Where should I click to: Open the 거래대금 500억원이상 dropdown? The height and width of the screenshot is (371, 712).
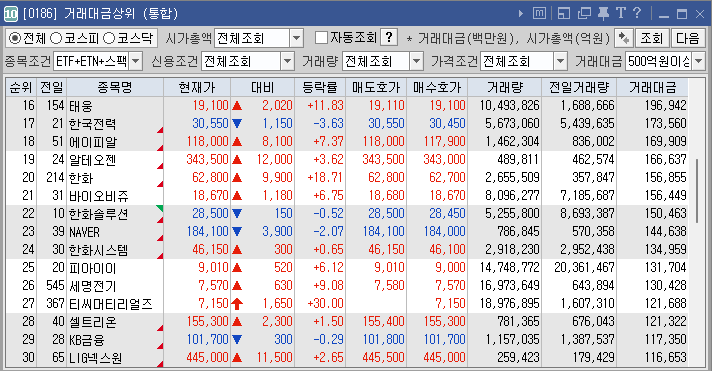coord(699,61)
